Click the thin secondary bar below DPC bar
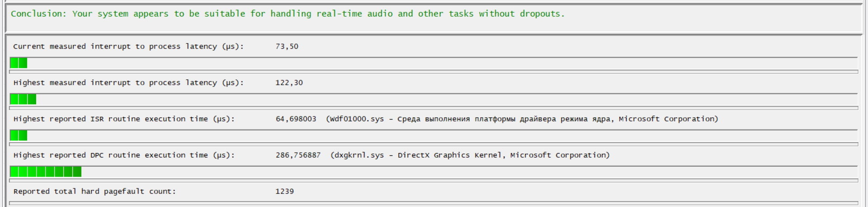This screenshot has height=207, width=868. pyautogui.click(x=433, y=180)
